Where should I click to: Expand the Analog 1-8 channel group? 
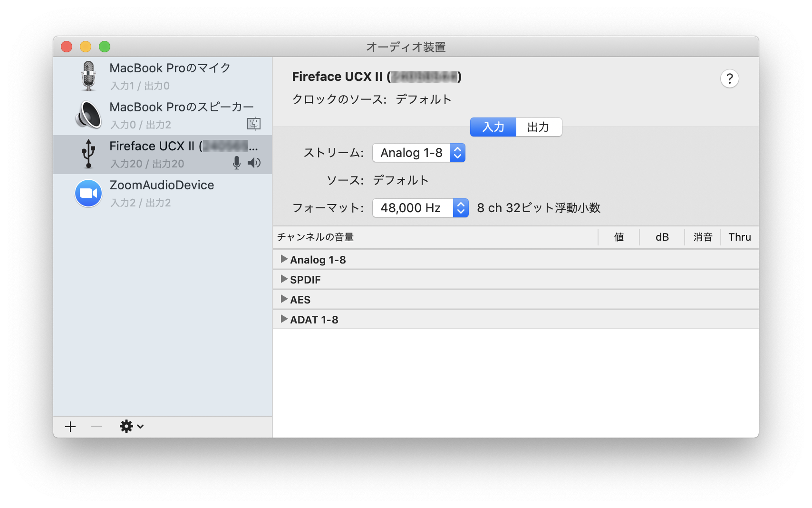[284, 259]
